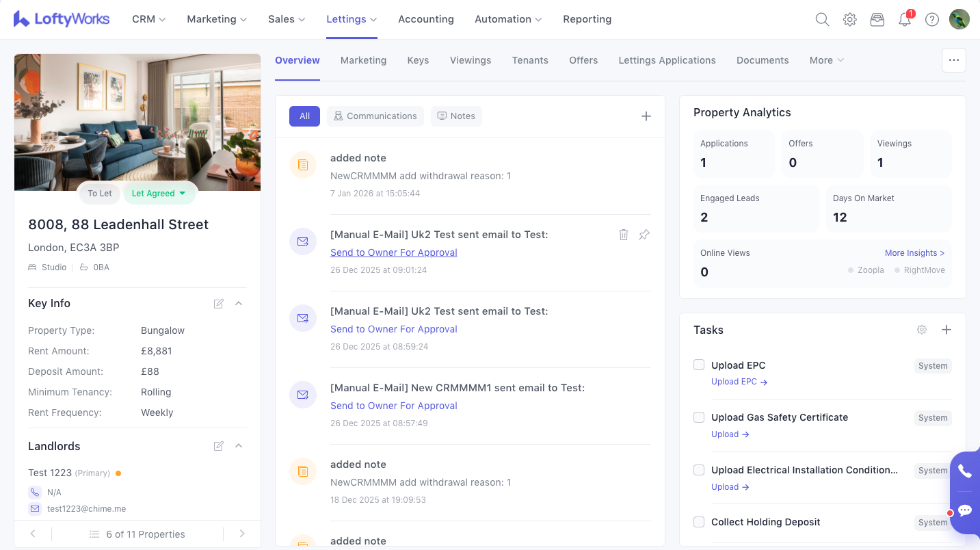Screen dimensions: 980x550
Task: Click the property photo thumbnail
Action: point(137,122)
